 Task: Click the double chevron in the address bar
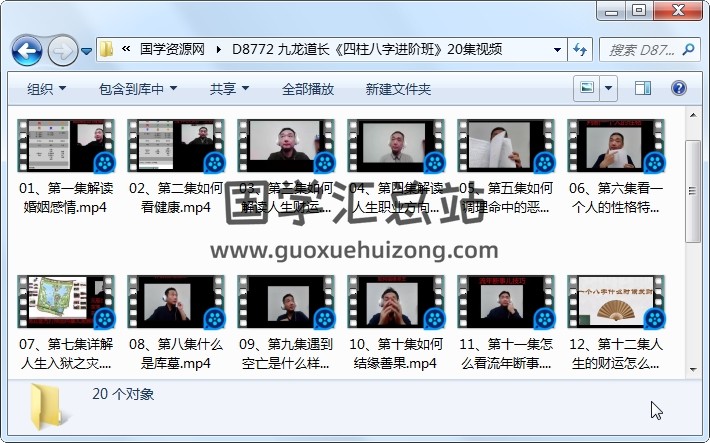click(x=126, y=49)
